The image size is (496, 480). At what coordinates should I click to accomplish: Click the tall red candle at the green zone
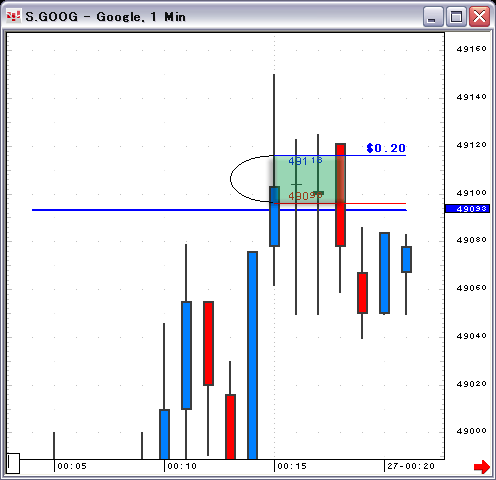(340, 195)
